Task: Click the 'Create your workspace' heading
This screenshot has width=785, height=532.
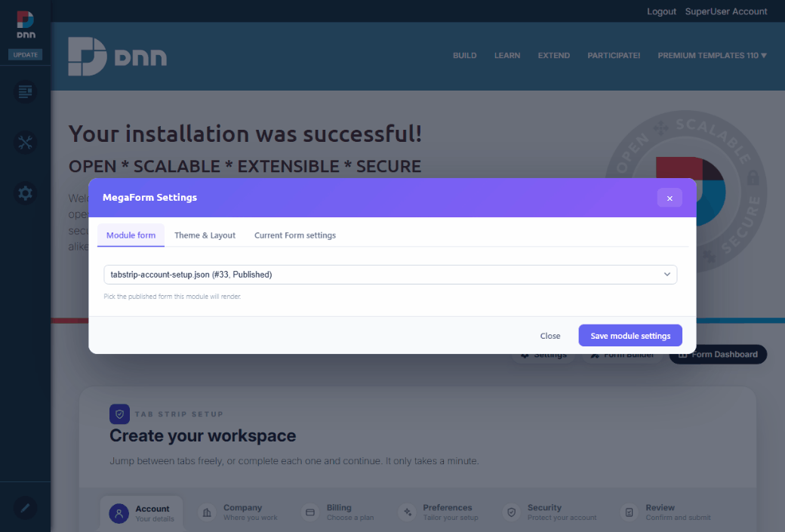Action: tap(203, 436)
